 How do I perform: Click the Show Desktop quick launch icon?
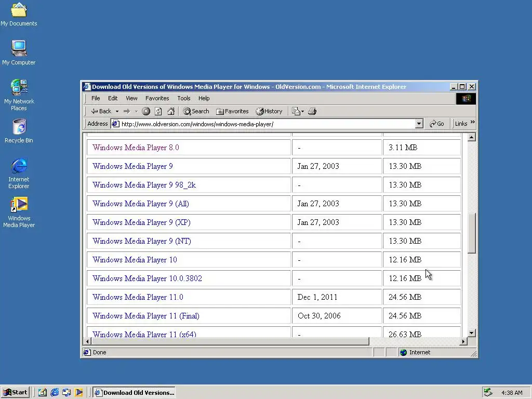[43, 393]
